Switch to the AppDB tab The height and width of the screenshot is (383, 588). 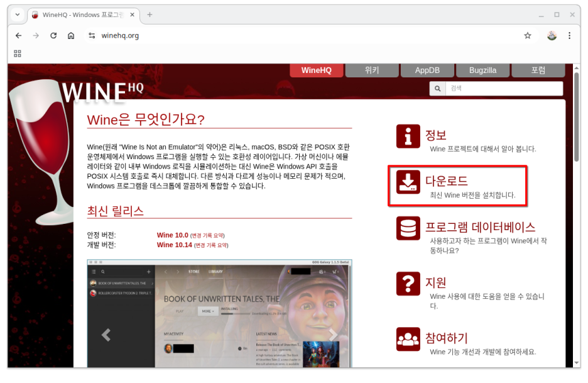tap(427, 70)
